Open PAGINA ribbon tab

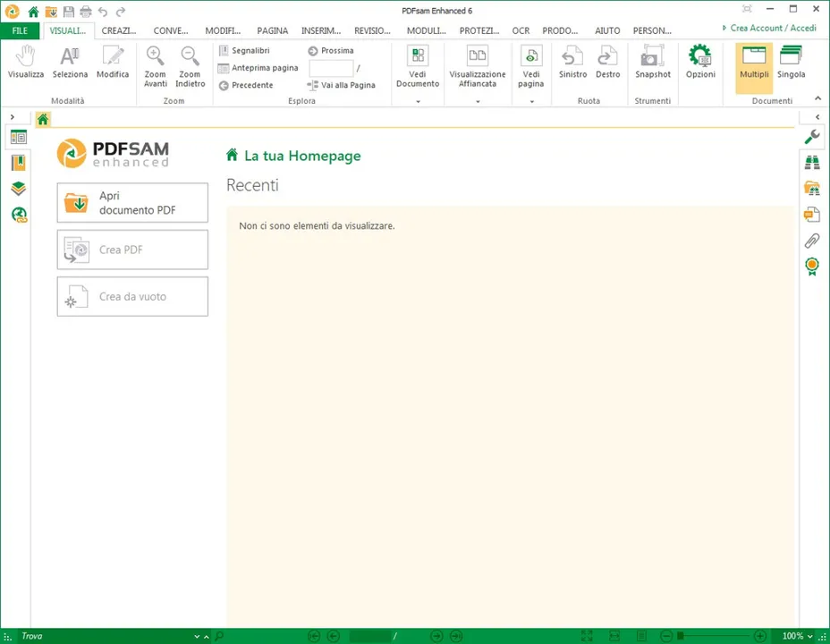(273, 30)
